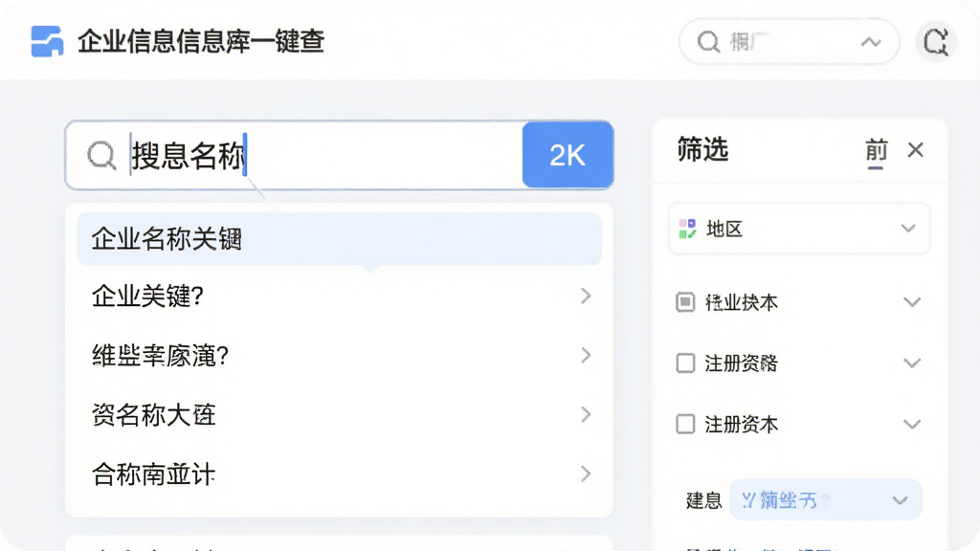This screenshot has width=980, height=551.
Task: Click the colorful 地区 grid icon
Action: tap(687, 229)
